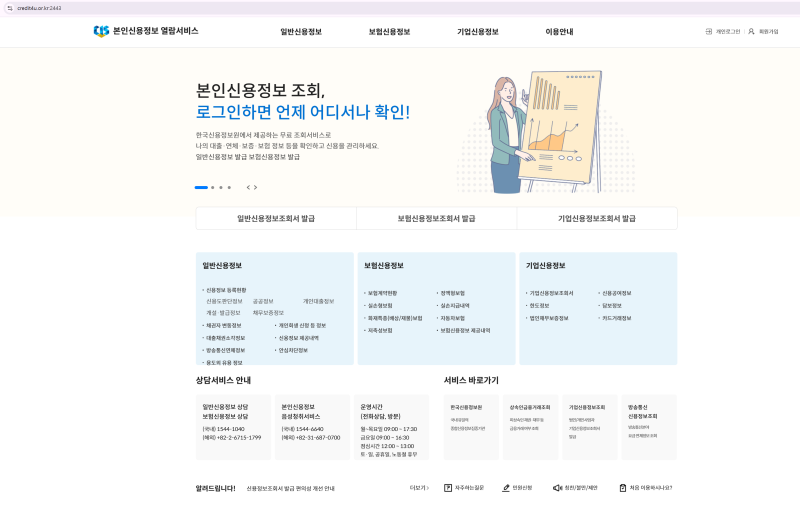This screenshot has width=800, height=507.
Task: Click 카드거래정보 link
Action: click(616, 318)
